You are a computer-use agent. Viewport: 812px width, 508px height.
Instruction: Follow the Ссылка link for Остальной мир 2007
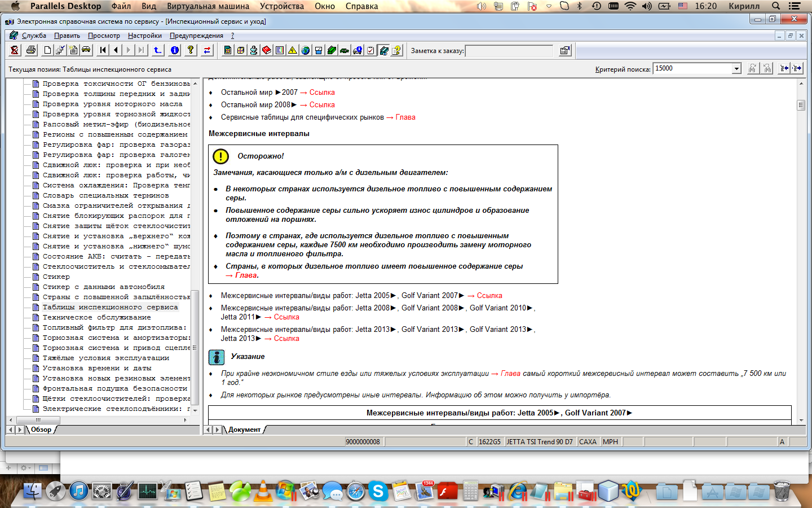pyautogui.click(x=321, y=93)
